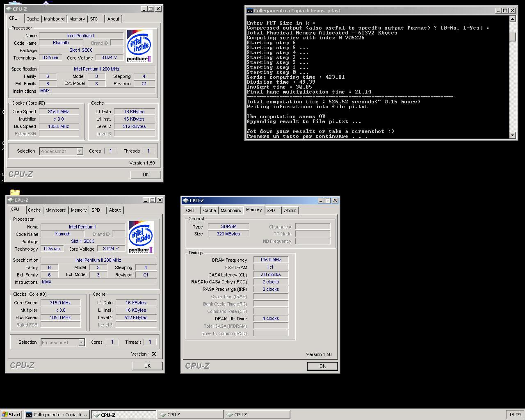Switch to About tab in Memory CPU-Z window
525x420 pixels.
290,210
